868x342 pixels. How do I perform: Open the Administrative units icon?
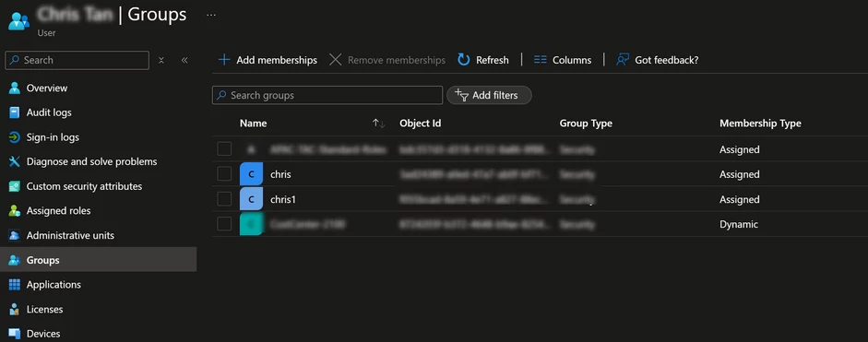(x=15, y=235)
